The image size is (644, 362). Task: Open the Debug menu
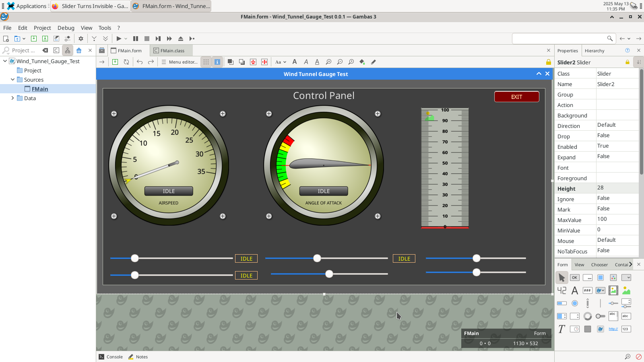click(66, 28)
